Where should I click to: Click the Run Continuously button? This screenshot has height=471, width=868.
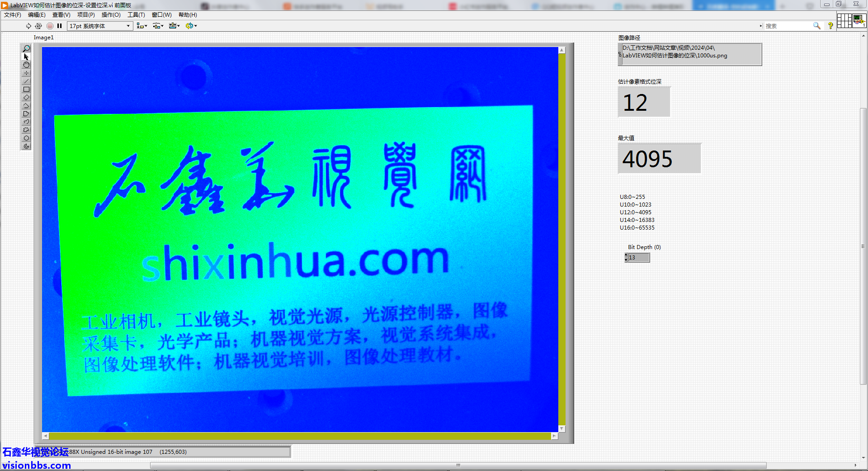[38, 26]
